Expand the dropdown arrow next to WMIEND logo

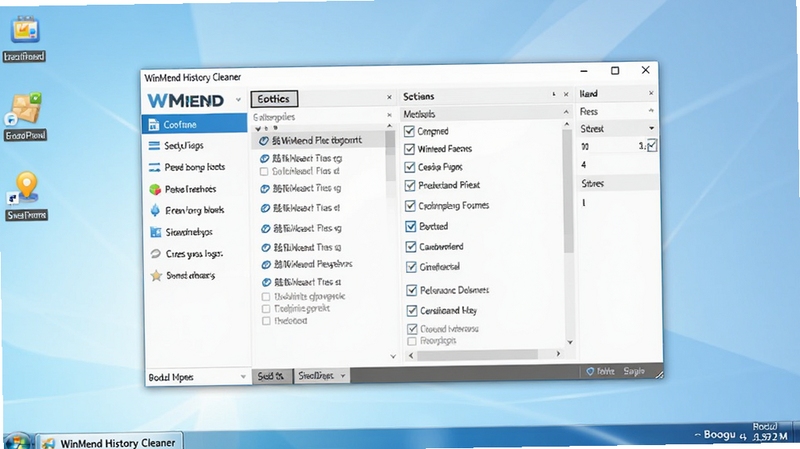238,99
